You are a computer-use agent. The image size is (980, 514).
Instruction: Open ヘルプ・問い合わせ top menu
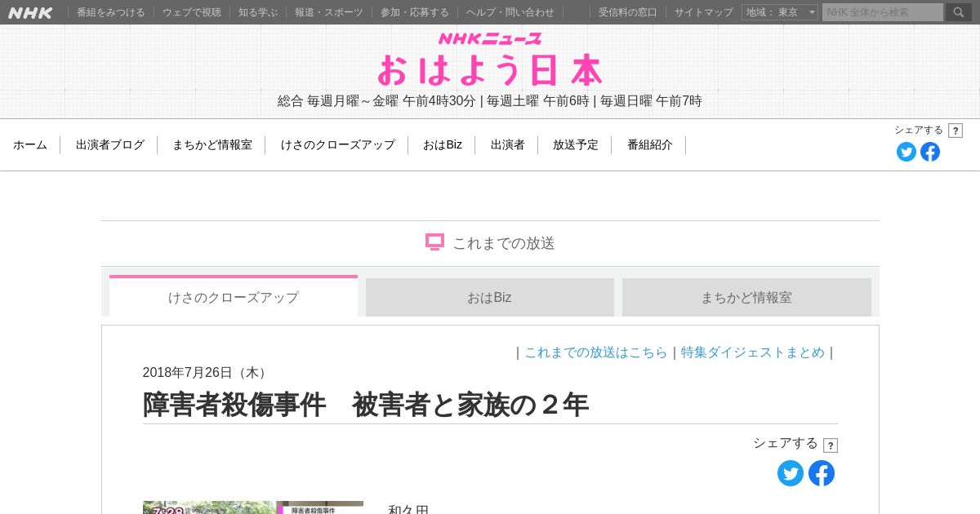coord(510,12)
